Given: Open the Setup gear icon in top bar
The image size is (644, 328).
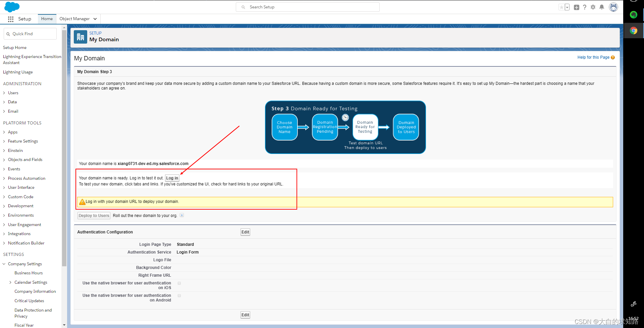Looking at the screenshot, I should point(593,7).
